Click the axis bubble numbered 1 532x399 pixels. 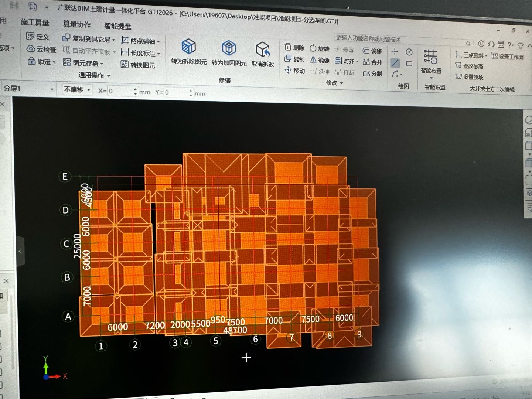[101, 346]
